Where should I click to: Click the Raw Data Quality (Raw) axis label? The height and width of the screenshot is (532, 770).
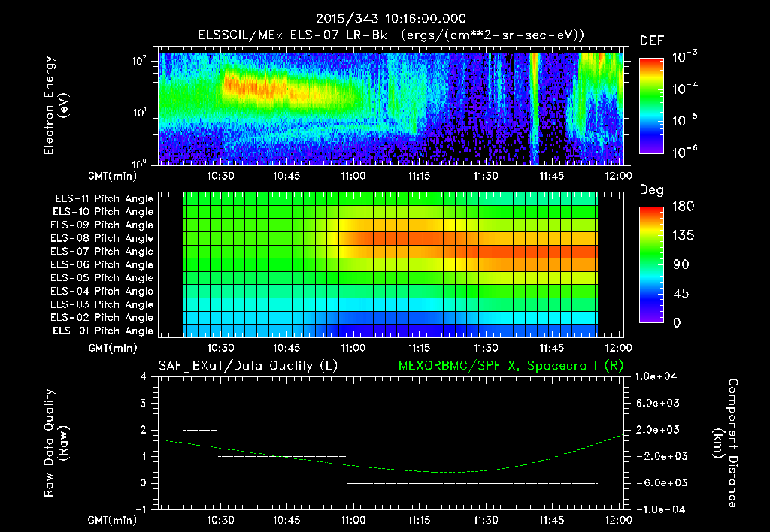click(x=55, y=443)
